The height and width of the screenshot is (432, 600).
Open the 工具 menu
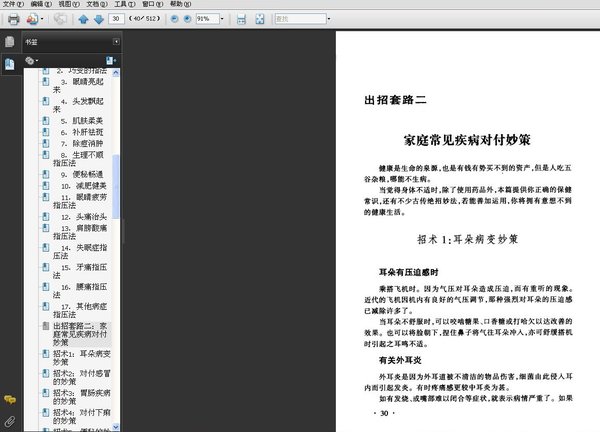125,4
